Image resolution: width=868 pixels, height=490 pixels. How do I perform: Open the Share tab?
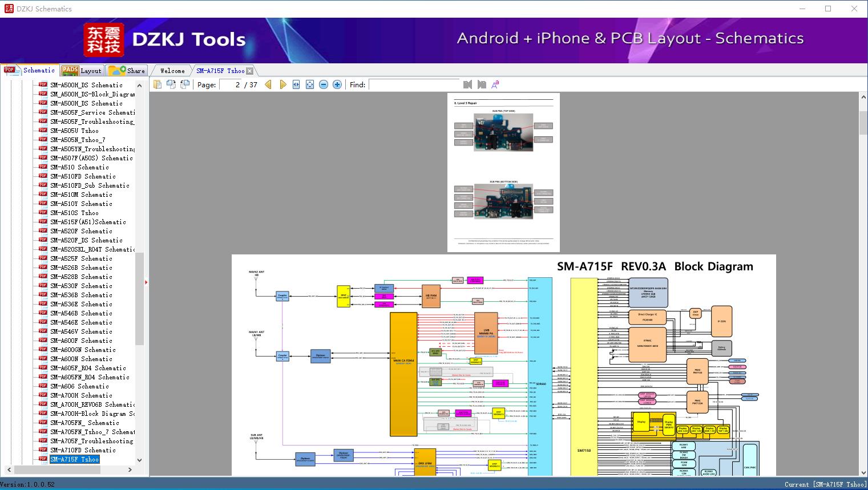click(x=127, y=71)
